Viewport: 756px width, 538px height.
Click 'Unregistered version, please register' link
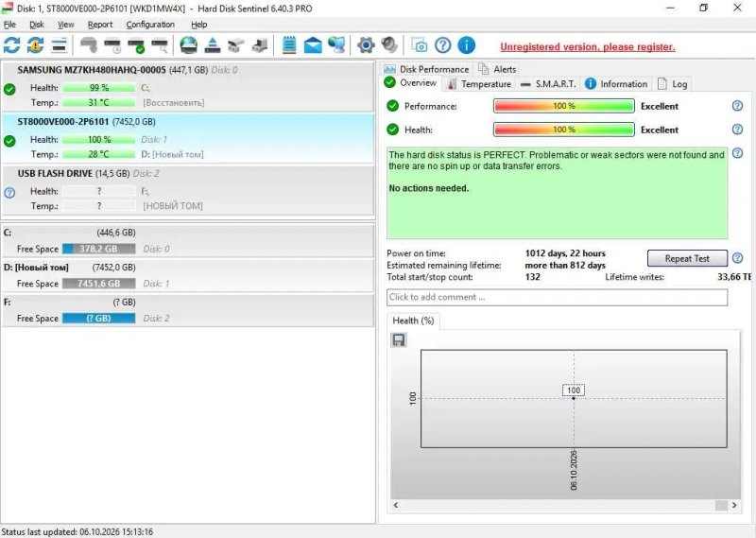pyautogui.click(x=587, y=47)
